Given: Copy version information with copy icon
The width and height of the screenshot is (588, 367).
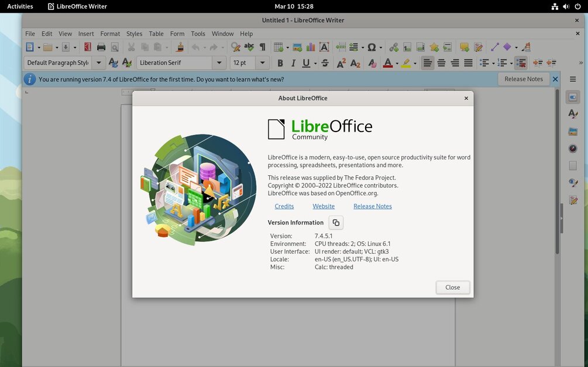Looking at the screenshot, I should [336, 223].
